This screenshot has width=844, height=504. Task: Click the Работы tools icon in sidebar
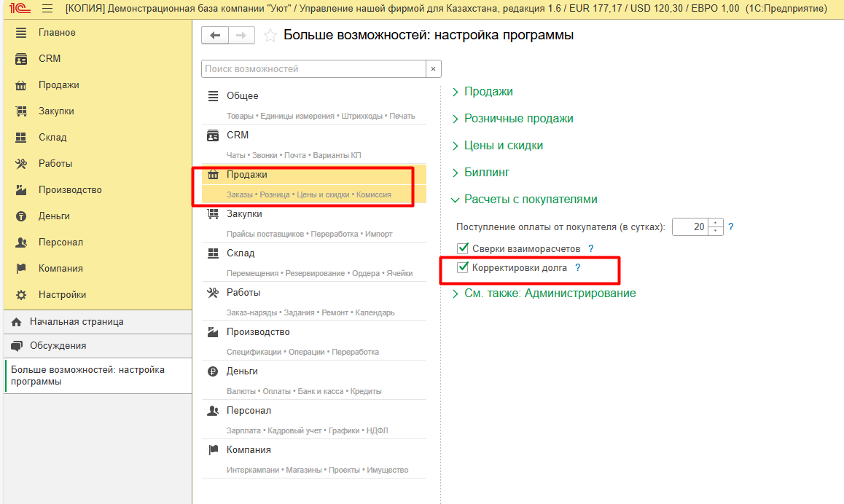tap(21, 164)
